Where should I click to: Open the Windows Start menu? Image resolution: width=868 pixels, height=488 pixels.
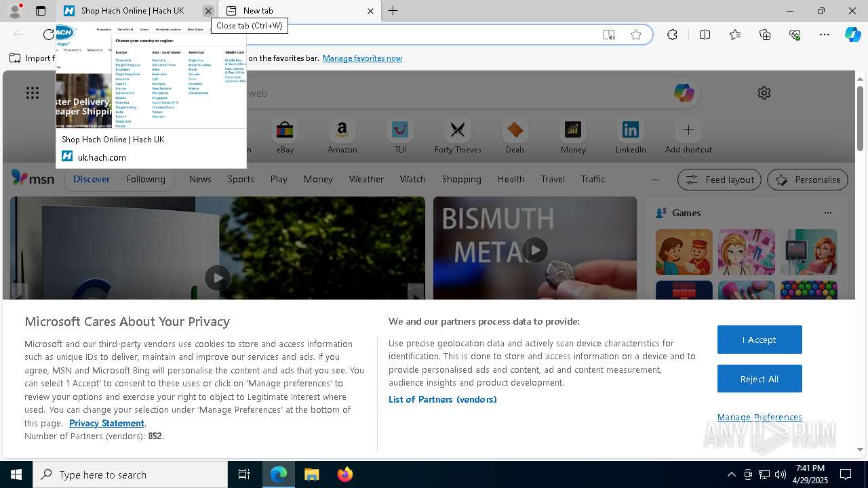pyautogui.click(x=16, y=474)
